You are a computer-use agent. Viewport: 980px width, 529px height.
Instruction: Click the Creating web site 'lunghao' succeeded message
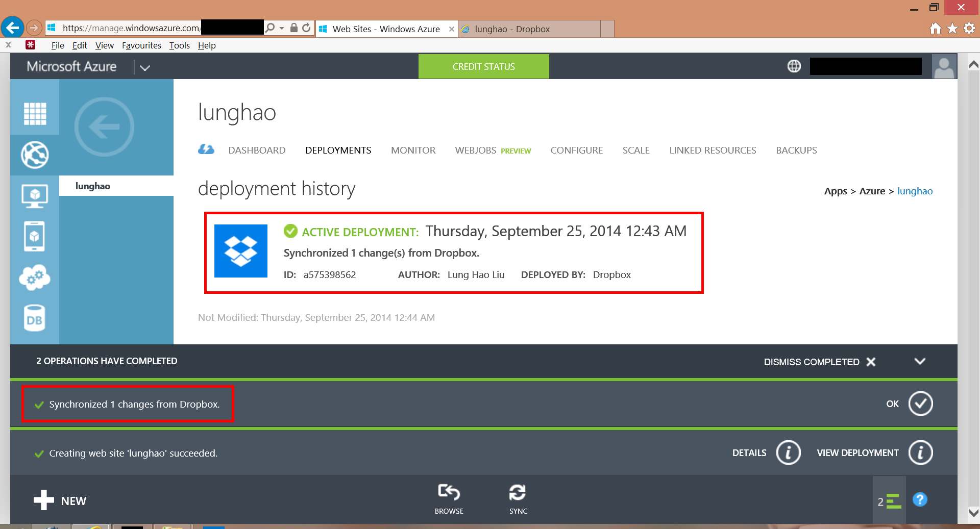(133, 453)
